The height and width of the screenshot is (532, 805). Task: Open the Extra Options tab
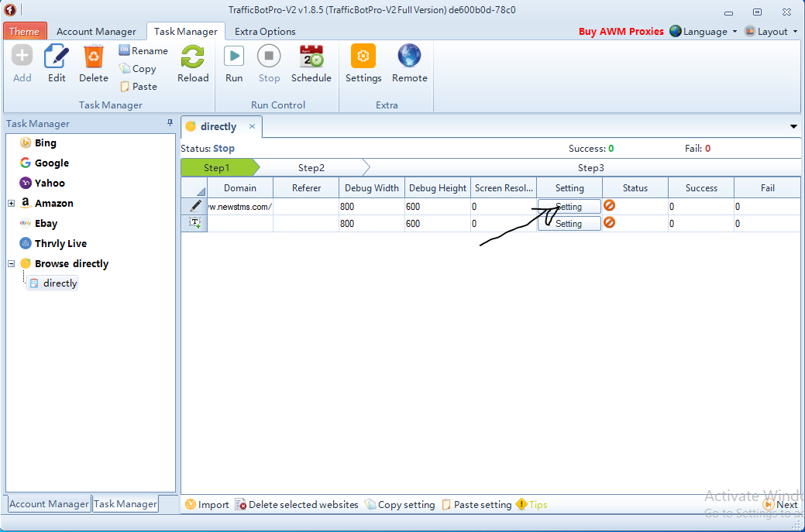click(265, 32)
